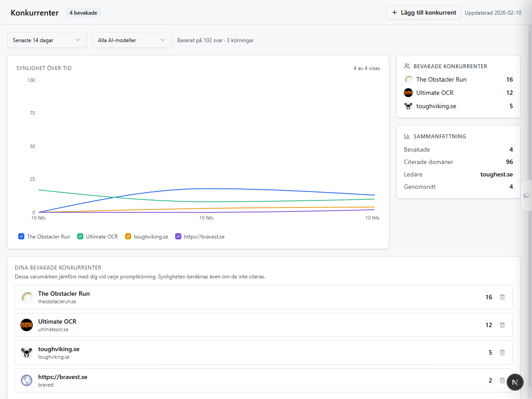Select the toughviking.se skull icon
This screenshot has height=399, width=532.
point(27,352)
